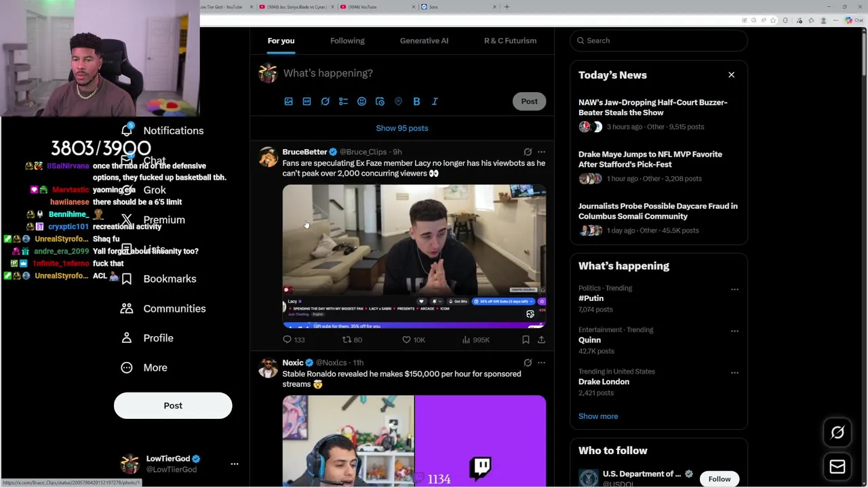
Task: Bookmark BruceBetter's post
Action: click(526, 340)
